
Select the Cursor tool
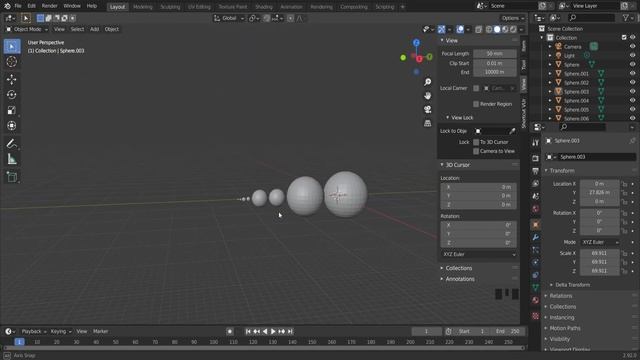(12, 62)
